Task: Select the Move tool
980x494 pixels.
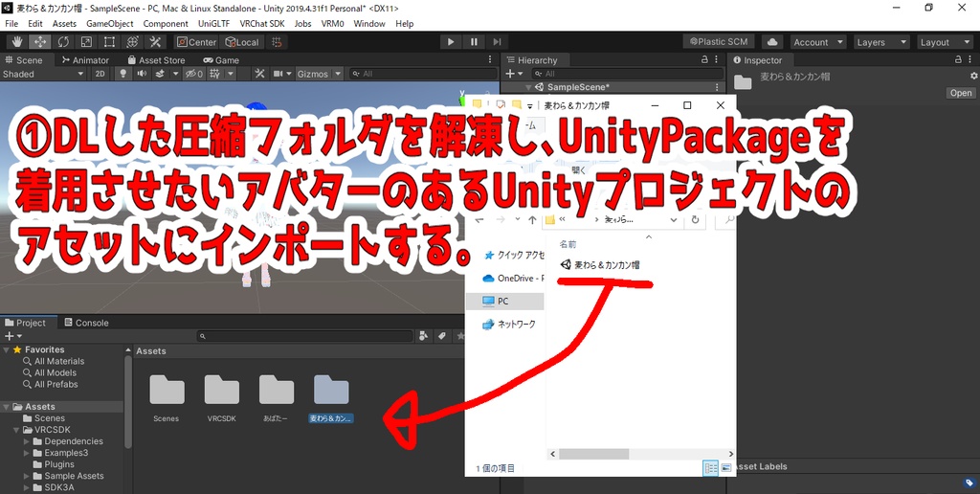Action: click(40, 42)
